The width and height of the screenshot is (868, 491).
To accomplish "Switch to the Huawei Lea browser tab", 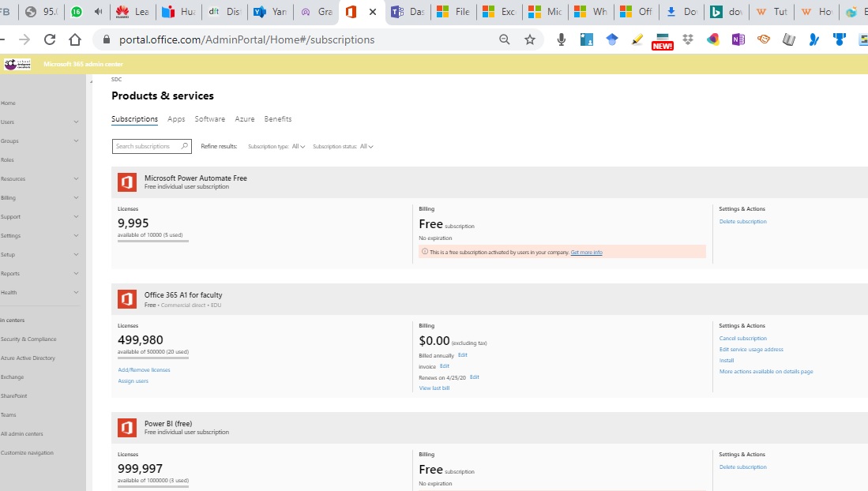I will click(133, 12).
